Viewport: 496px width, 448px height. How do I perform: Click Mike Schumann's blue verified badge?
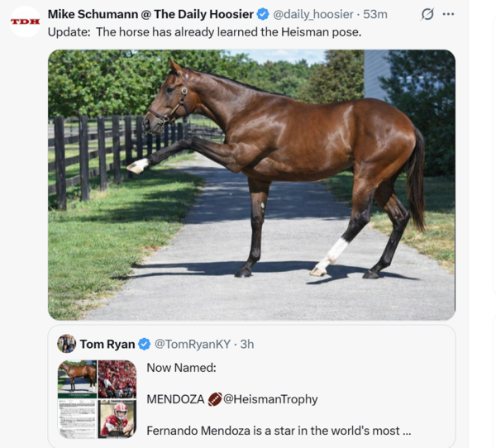[263, 14]
